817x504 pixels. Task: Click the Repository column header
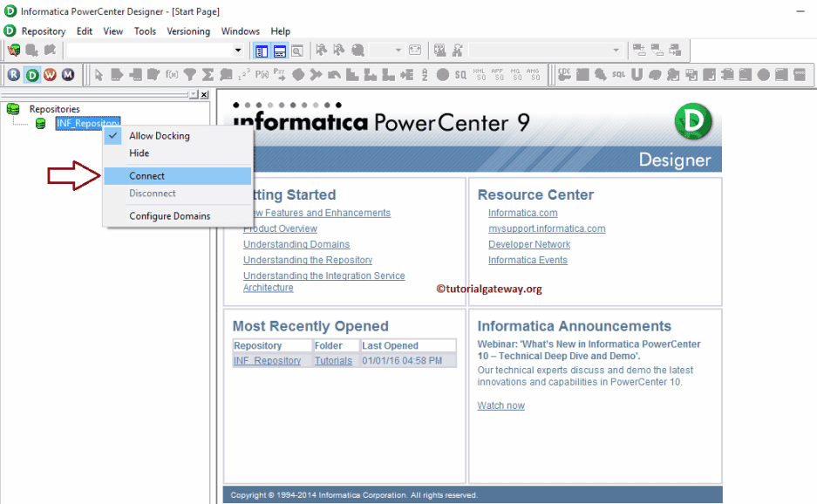pos(273,345)
